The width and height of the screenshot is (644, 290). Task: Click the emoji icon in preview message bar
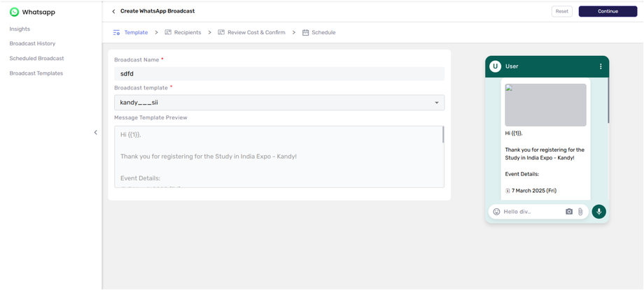point(496,212)
